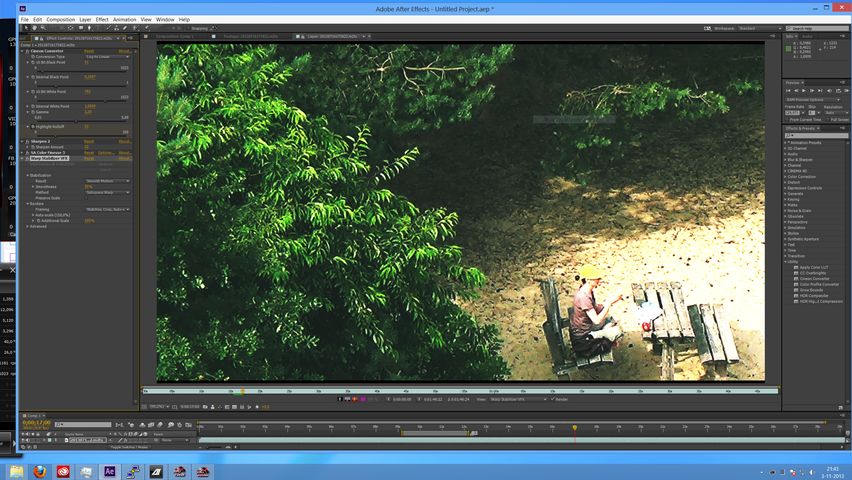Select the Pen tool
The height and width of the screenshot is (480, 852).
coord(90,28)
